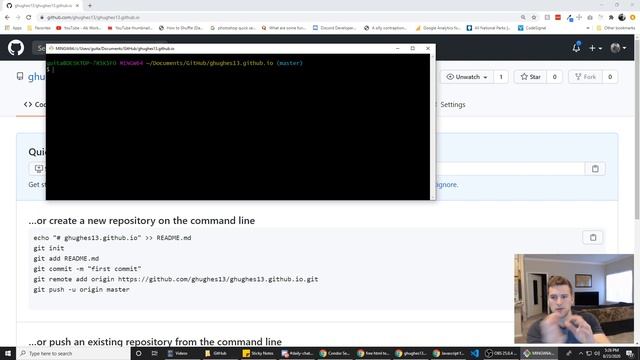The image size is (640, 360).
Task: Click the 'git init' command text
Action: (49, 248)
